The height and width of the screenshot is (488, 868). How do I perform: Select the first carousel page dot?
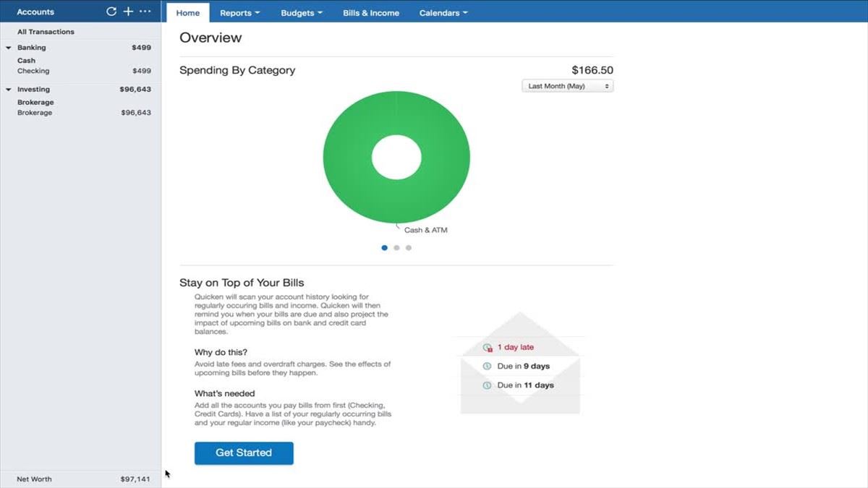tap(384, 248)
